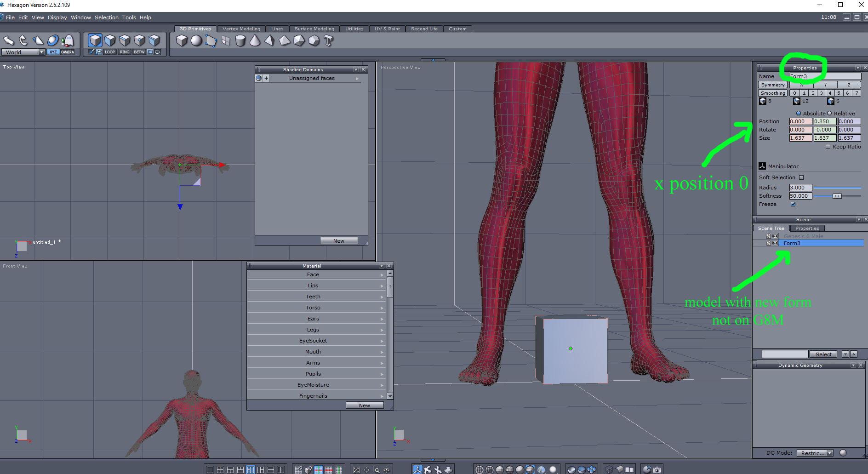Viewport: 868px width, 474px height.
Task: Click New in the Material panel
Action: coord(365,405)
